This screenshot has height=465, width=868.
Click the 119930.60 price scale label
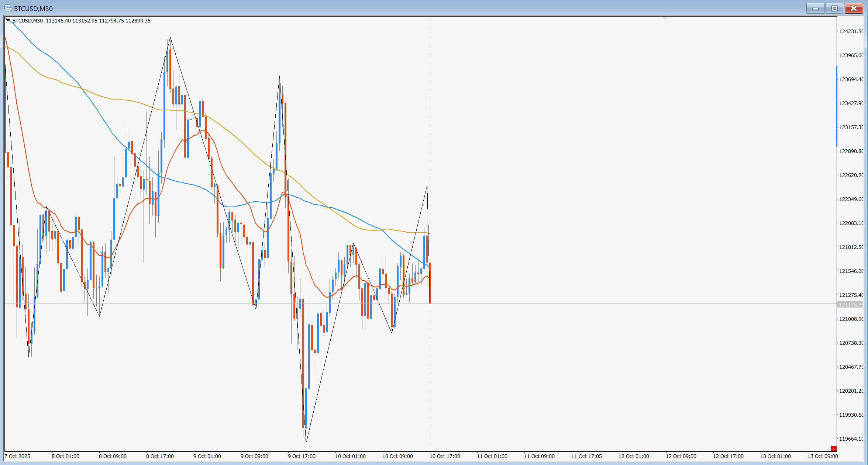pos(851,415)
